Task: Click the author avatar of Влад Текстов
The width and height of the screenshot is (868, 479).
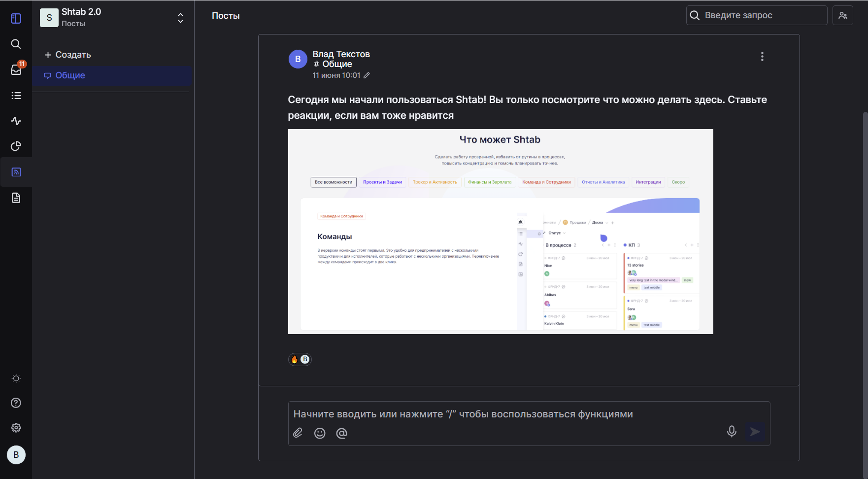Action: (x=298, y=59)
